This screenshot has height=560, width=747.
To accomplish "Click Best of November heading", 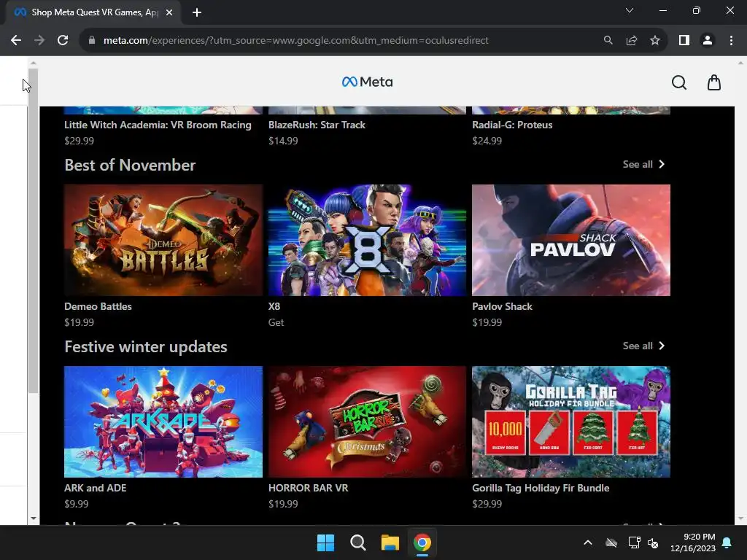I will 130,166.
